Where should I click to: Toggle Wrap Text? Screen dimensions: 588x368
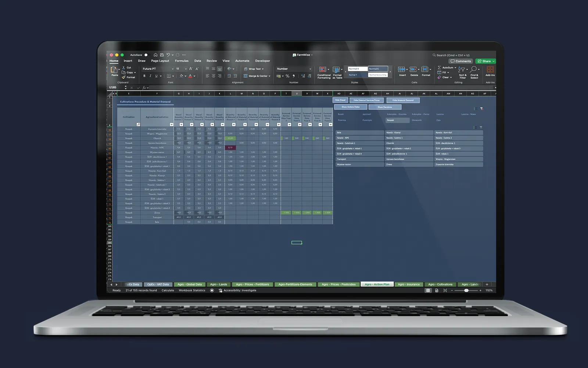(254, 69)
